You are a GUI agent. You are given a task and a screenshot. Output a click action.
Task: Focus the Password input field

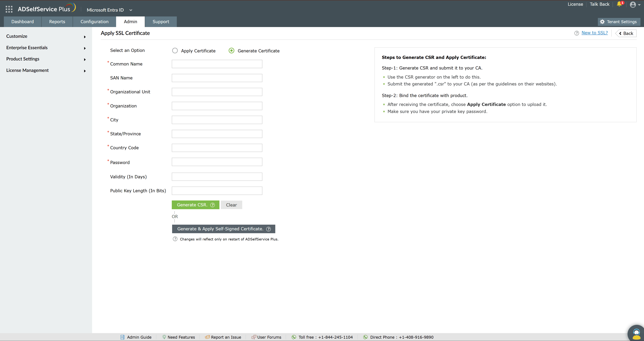pyautogui.click(x=217, y=162)
